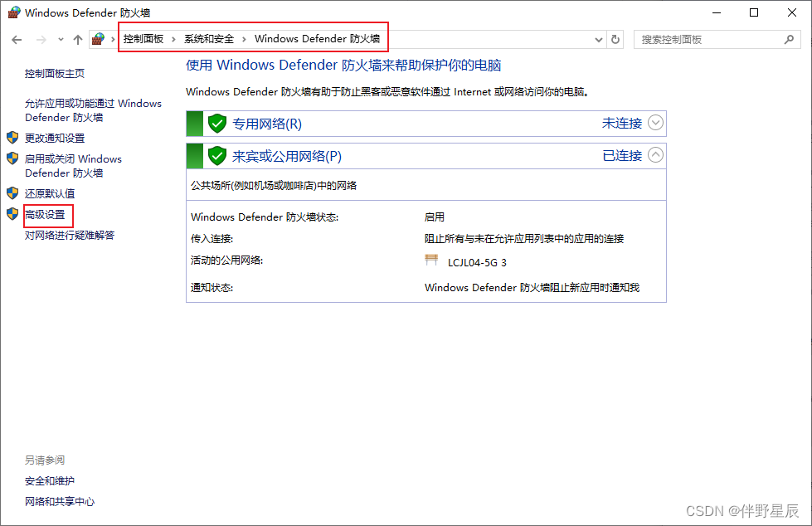This screenshot has height=526, width=812.
Task: Click the 系统和安全 breadcrumb
Action: click(x=209, y=39)
